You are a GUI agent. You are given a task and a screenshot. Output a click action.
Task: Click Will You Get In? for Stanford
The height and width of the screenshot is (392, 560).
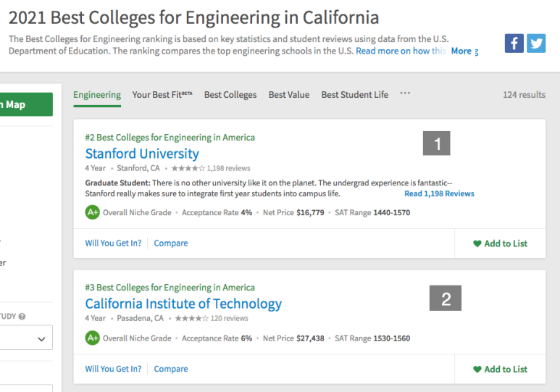(x=113, y=243)
